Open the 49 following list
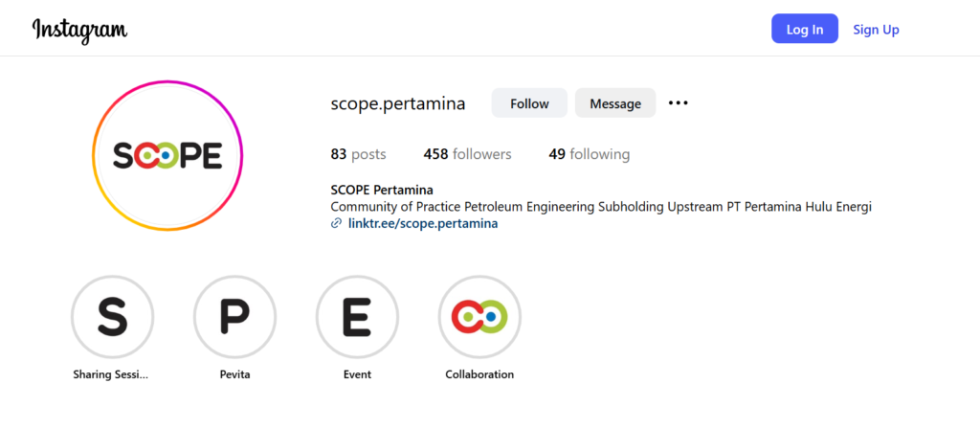The width and height of the screenshot is (980, 429). (x=590, y=154)
